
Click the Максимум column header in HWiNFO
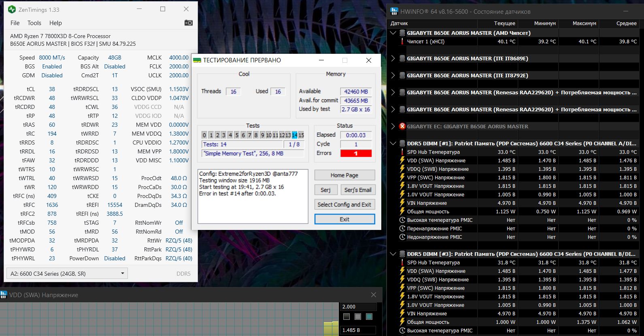click(x=584, y=23)
